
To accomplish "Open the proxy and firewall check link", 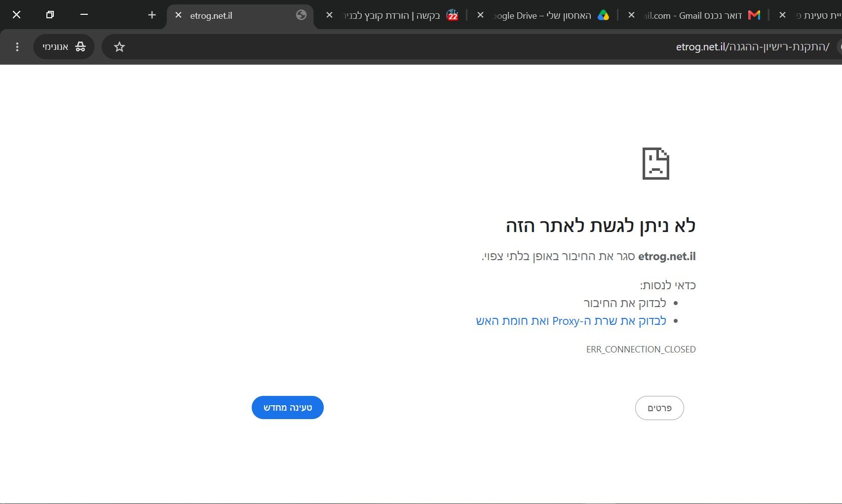I will [x=571, y=321].
